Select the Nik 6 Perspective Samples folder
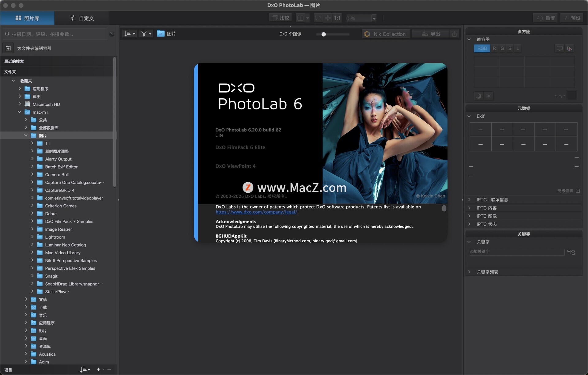 71,260
